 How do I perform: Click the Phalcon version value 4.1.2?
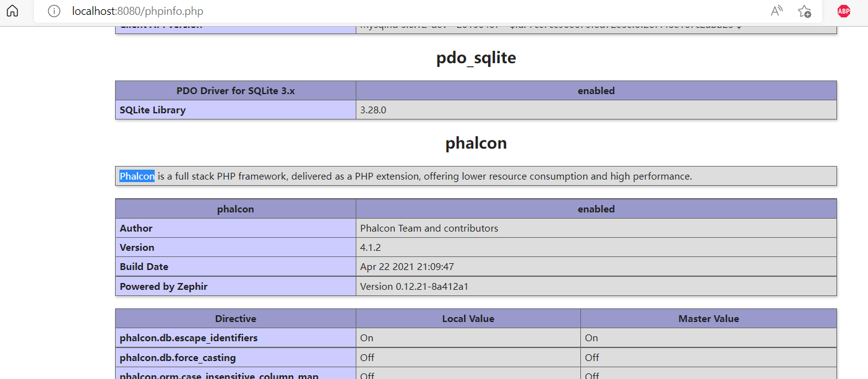pyautogui.click(x=370, y=248)
